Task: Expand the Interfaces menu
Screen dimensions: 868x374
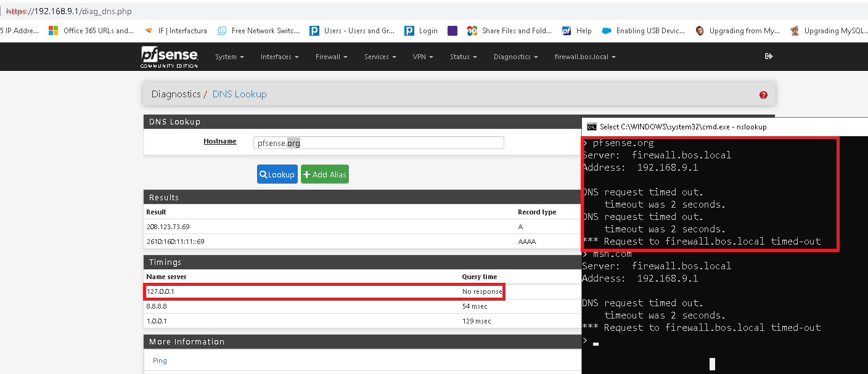Action: coord(279,57)
